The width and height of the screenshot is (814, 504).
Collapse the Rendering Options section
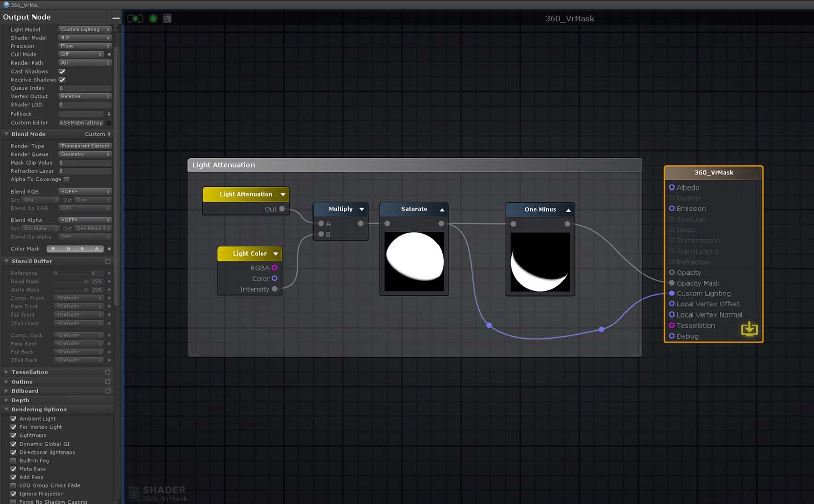6,410
